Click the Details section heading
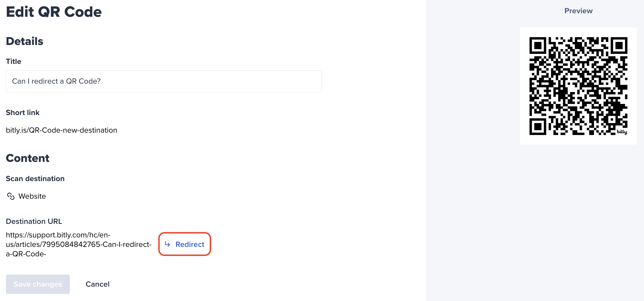This screenshot has height=301, width=644. click(x=24, y=41)
